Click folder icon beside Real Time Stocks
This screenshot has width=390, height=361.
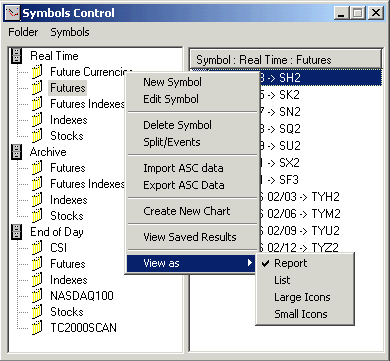[x=37, y=136]
